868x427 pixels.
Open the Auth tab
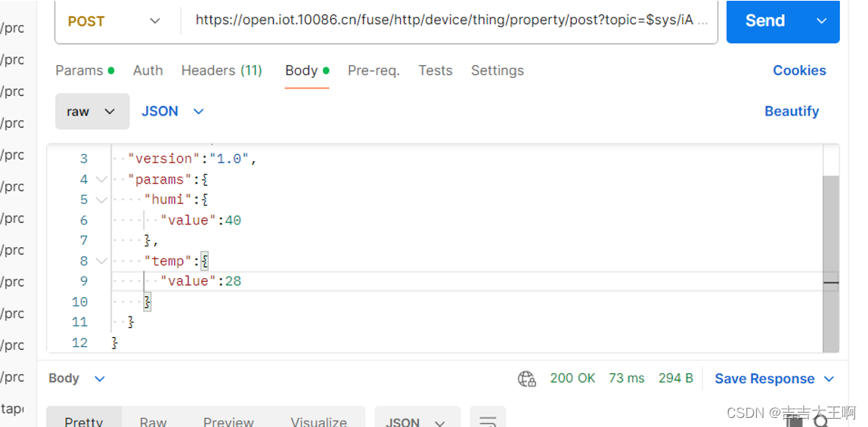pyautogui.click(x=147, y=70)
